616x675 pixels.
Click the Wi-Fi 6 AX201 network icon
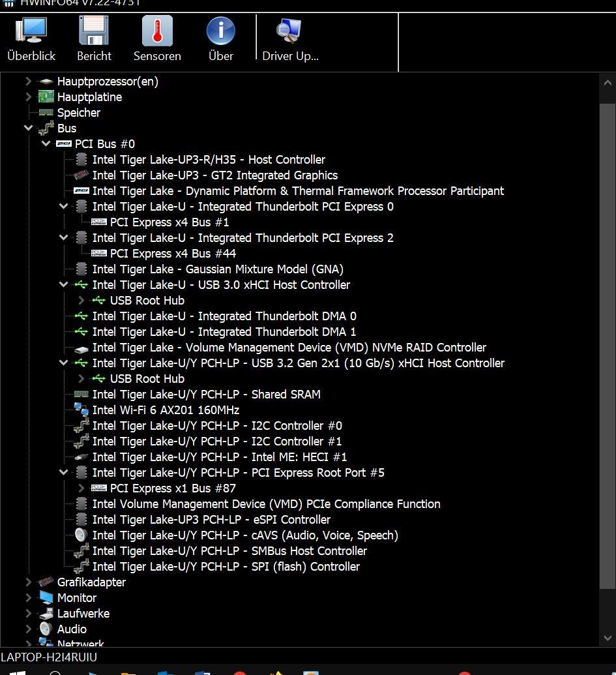tap(81, 410)
